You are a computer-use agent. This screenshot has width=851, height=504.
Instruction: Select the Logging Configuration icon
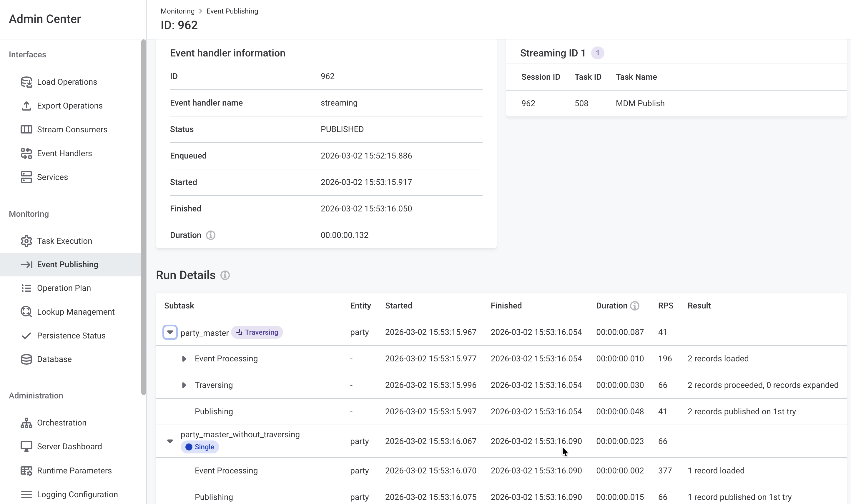[x=26, y=494]
